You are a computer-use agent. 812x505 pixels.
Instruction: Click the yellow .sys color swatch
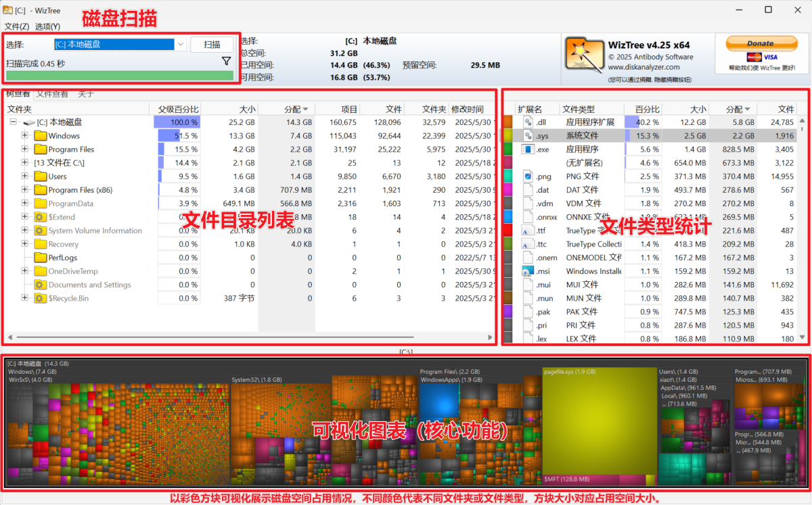(x=507, y=136)
